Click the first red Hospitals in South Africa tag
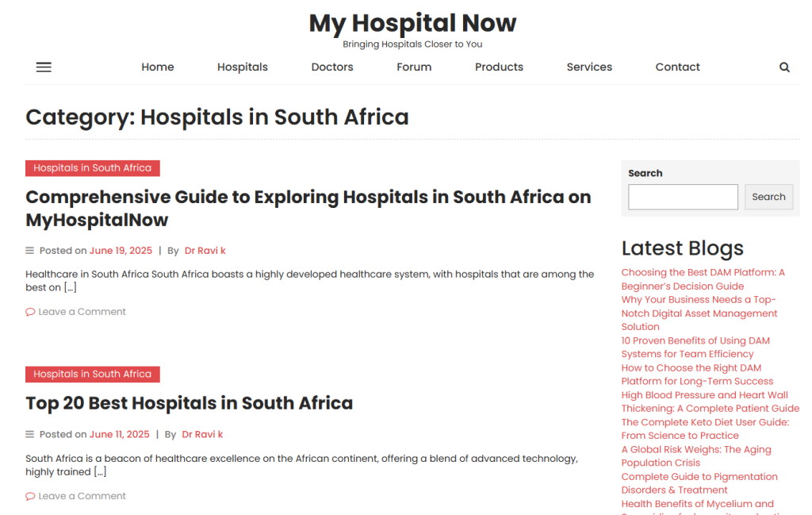Image resolution: width=812 pixels, height=515 pixels. click(x=93, y=168)
